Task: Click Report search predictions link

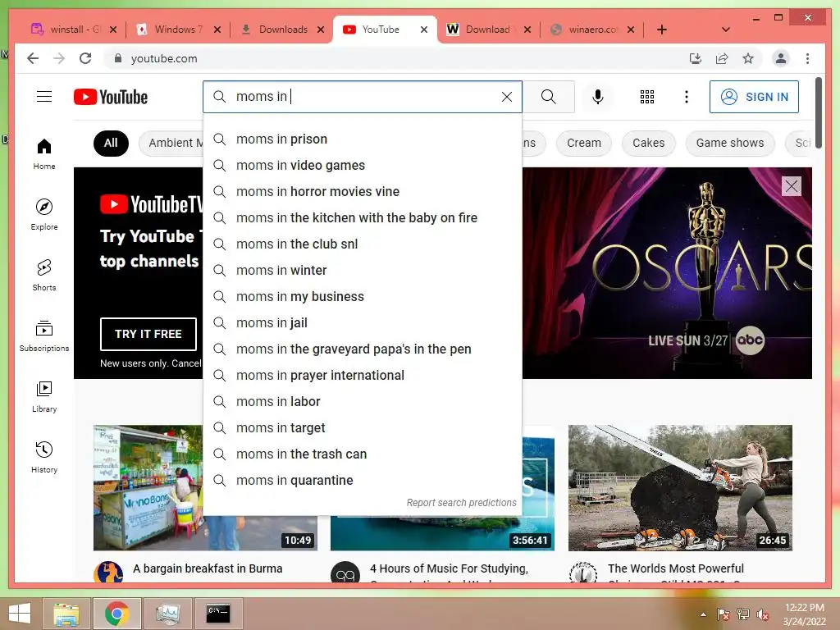Action: (x=461, y=503)
